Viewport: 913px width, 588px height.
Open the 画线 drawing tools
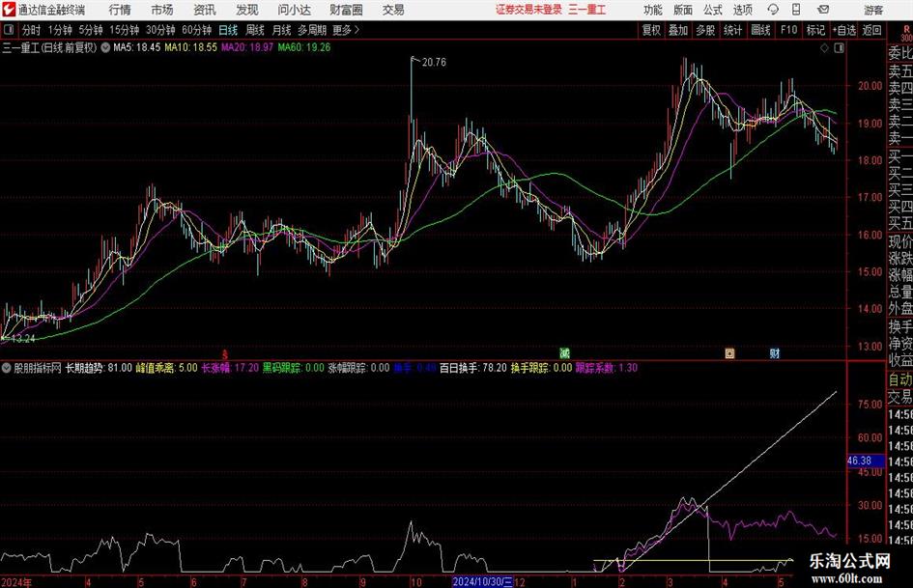[760, 30]
